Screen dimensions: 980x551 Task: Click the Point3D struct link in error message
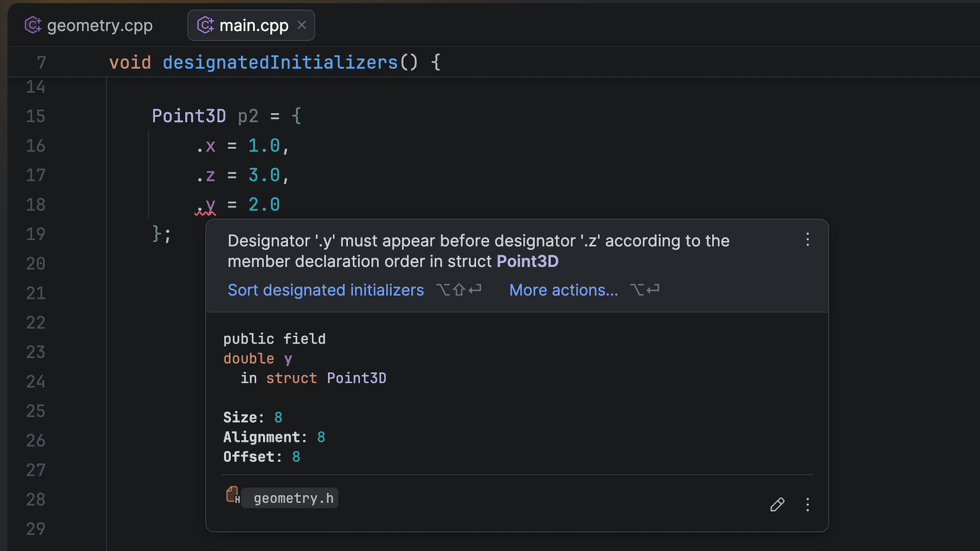pyautogui.click(x=527, y=261)
